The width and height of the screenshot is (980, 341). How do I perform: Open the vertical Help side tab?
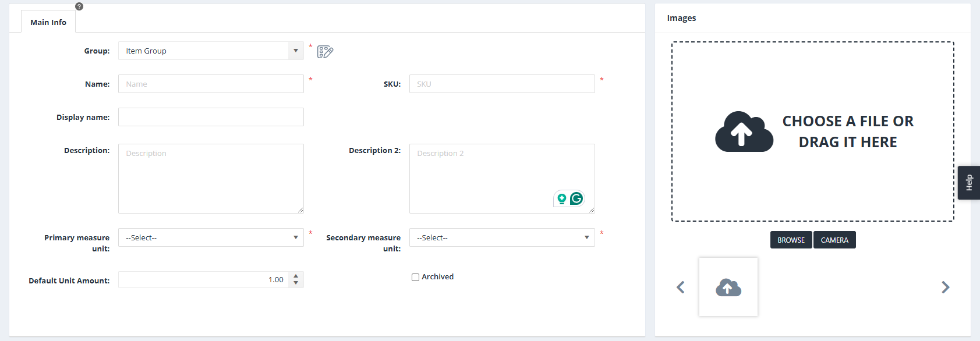[x=968, y=183]
